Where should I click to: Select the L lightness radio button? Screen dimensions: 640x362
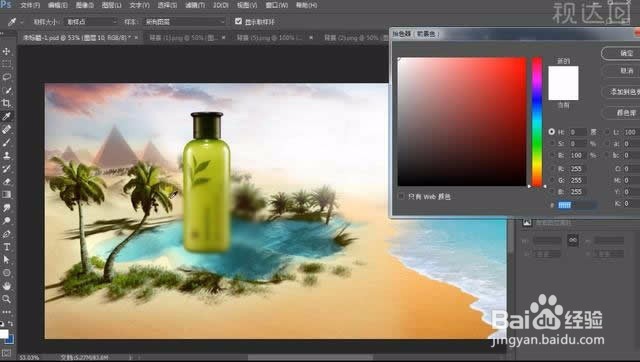tap(607, 132)
